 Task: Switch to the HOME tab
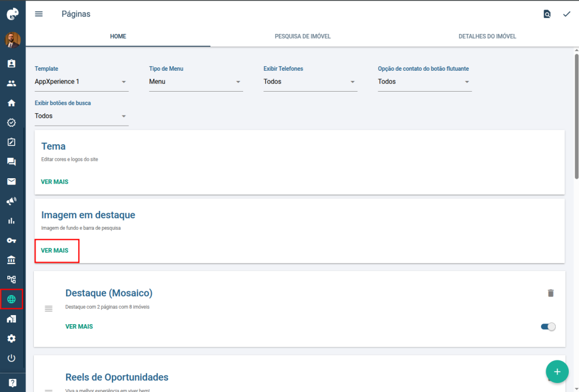point(118,36)
